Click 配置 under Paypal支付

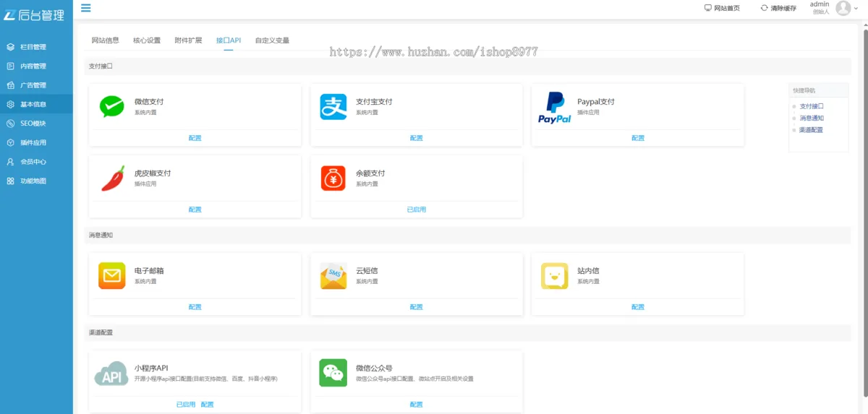click(x=637, y=138)
